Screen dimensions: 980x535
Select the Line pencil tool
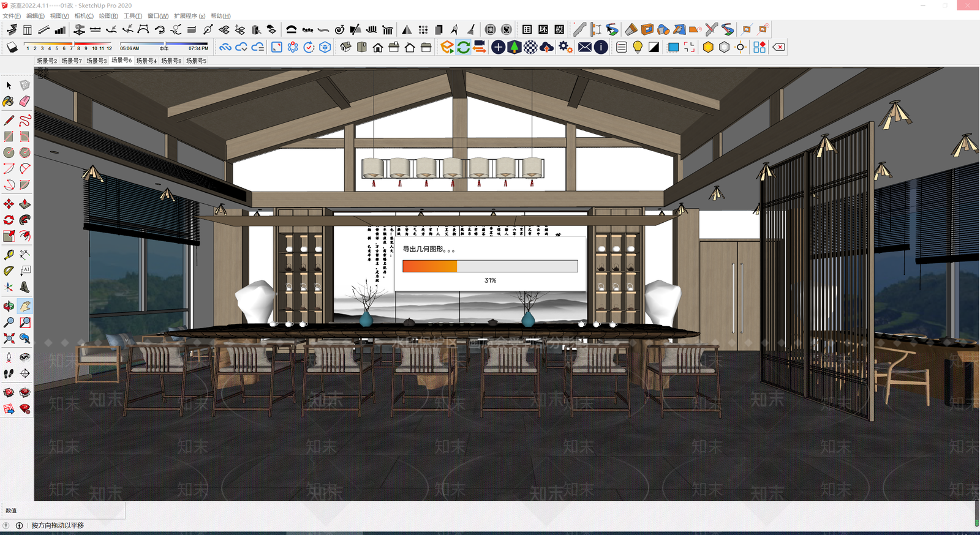tap(9, 120)
